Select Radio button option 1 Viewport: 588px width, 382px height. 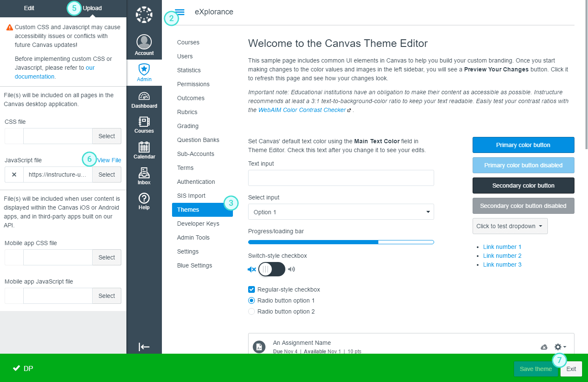252,300
